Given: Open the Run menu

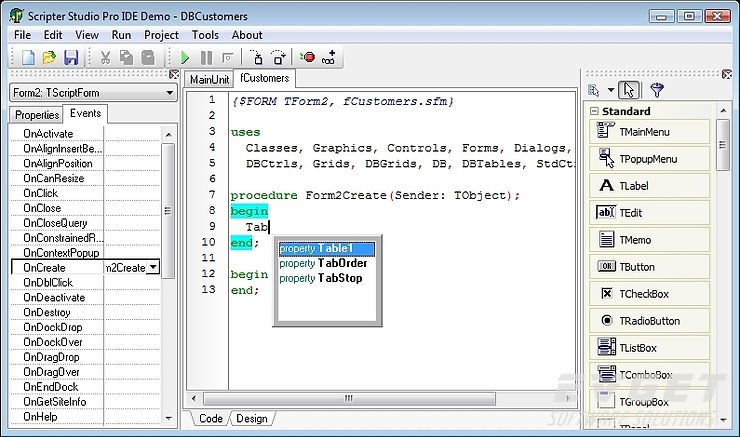Looking at the screenshot, I should pos(121,35).
